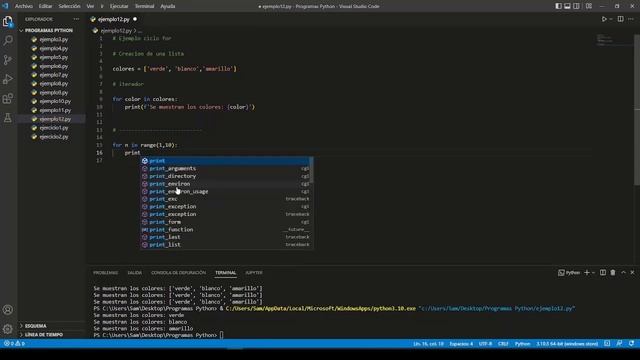Close the unsaved ejemplo12.py tab dot
The height and width of the screenshot is (360, 640).
click(135, 19)
